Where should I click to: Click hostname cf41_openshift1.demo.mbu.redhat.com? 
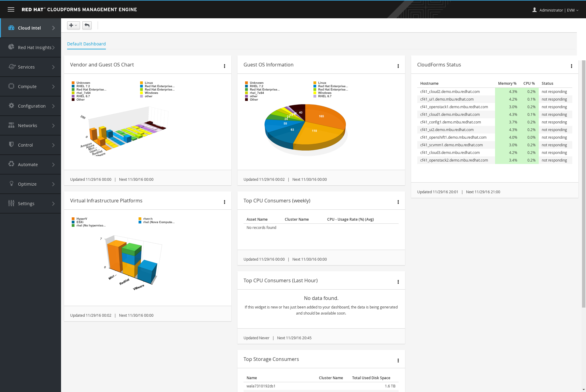pos(453,137)
